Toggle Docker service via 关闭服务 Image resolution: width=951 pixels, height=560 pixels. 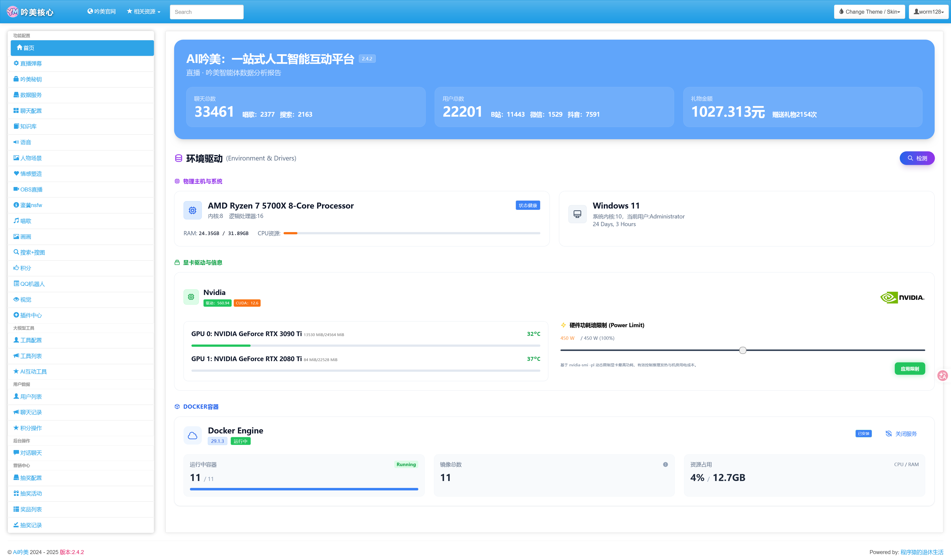point(901,434)
